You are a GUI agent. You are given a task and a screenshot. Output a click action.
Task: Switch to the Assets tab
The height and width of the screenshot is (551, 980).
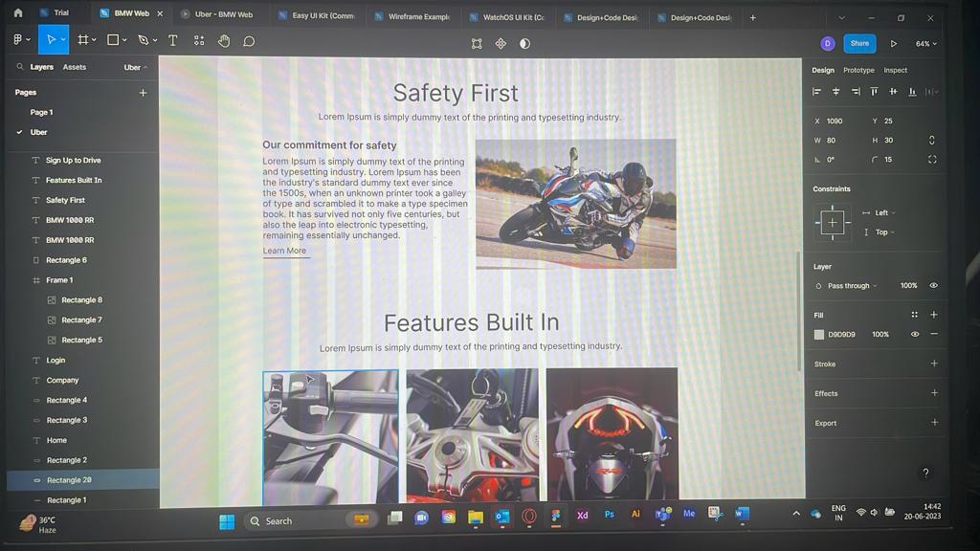(x=75, y=67)
